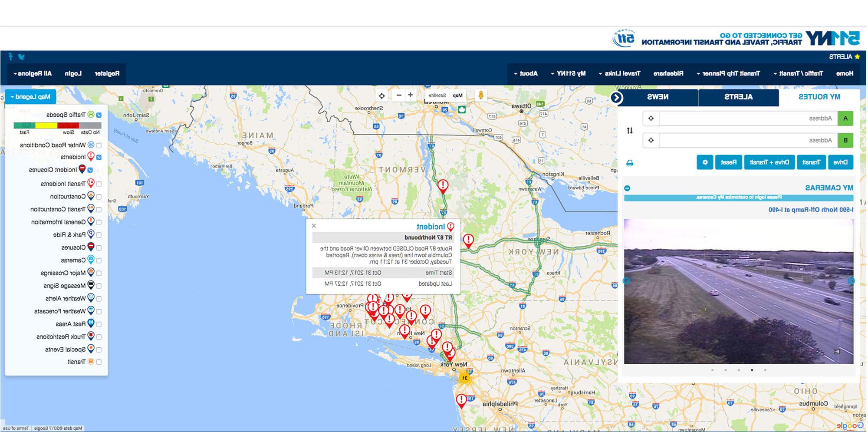
Task: Enable the Winter Road Conditions checkbox
Action: coord(99,145)
